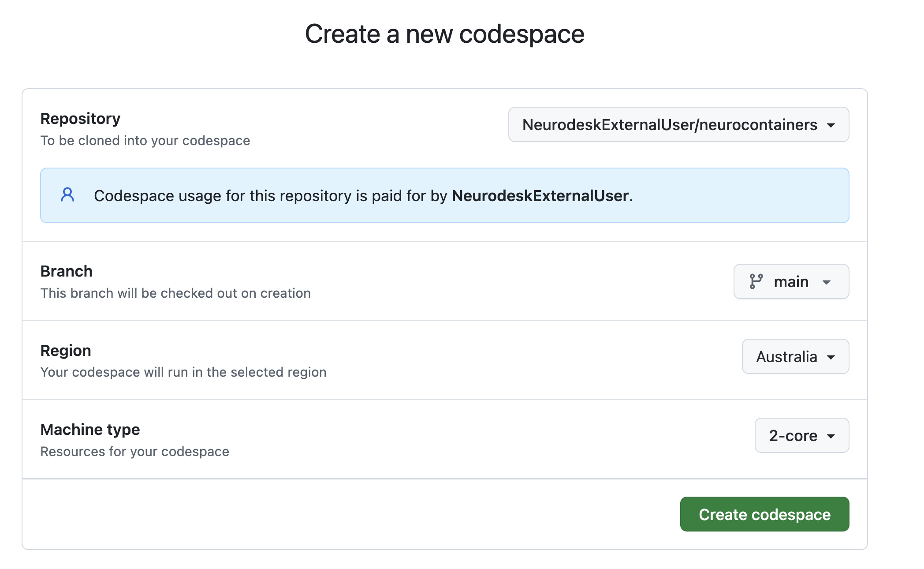The width and height of the screenshot is (924, 569).
Task: Expand the Australia region dropdown
Action: point(795,357)
